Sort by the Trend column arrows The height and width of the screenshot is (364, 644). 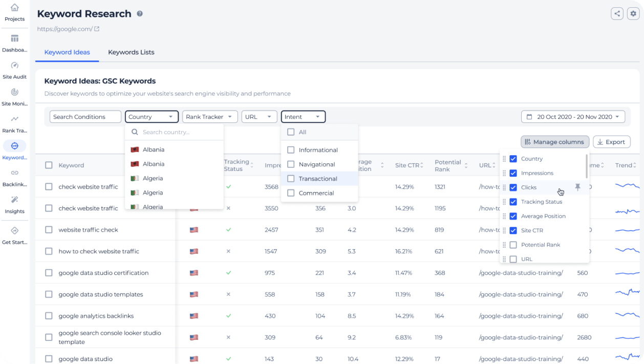[x=635, y=165]
